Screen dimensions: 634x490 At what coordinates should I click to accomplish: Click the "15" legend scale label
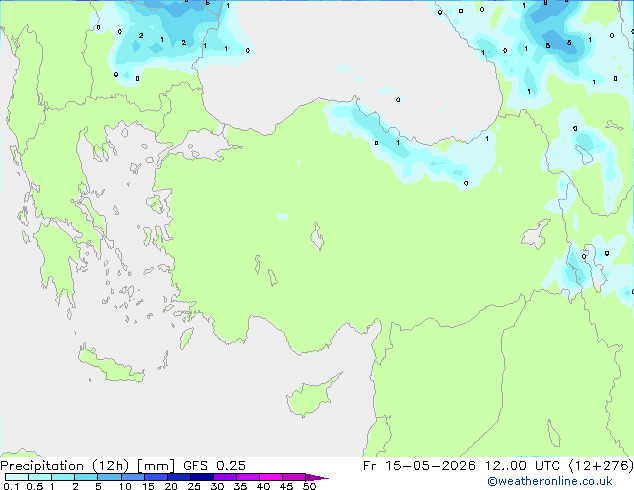(148, 486)
